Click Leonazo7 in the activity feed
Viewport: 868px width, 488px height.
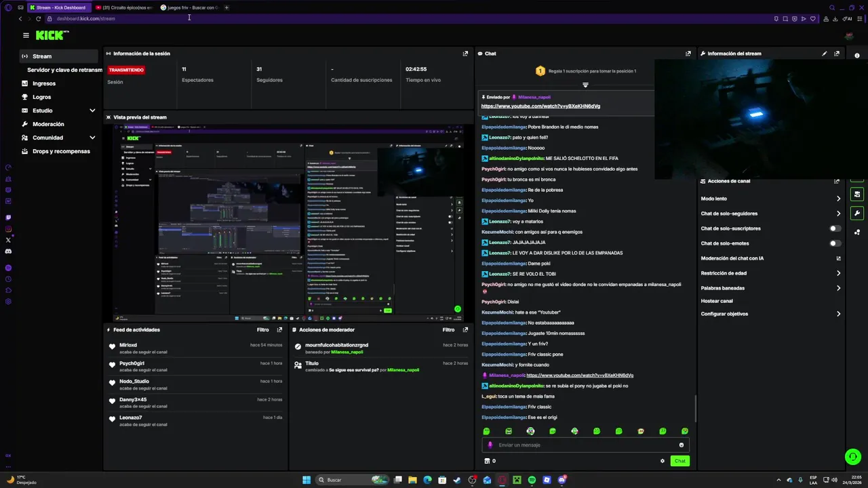click(130, 418)
